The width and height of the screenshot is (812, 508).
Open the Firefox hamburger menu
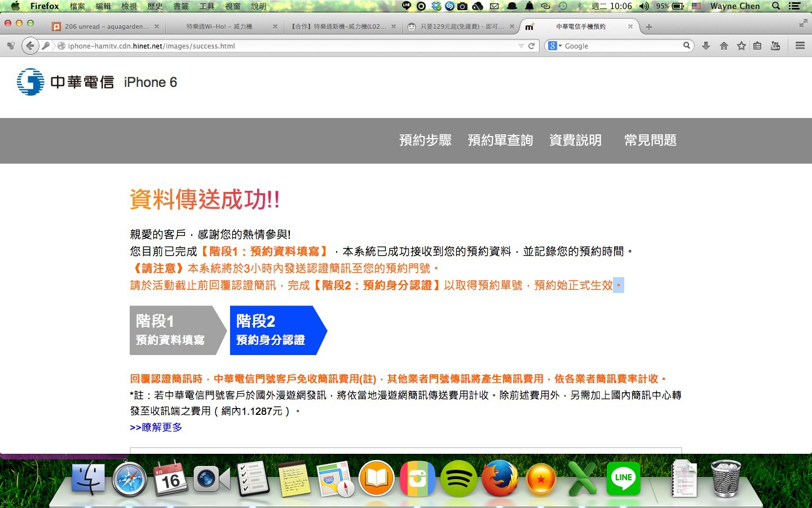click(800, 46)
